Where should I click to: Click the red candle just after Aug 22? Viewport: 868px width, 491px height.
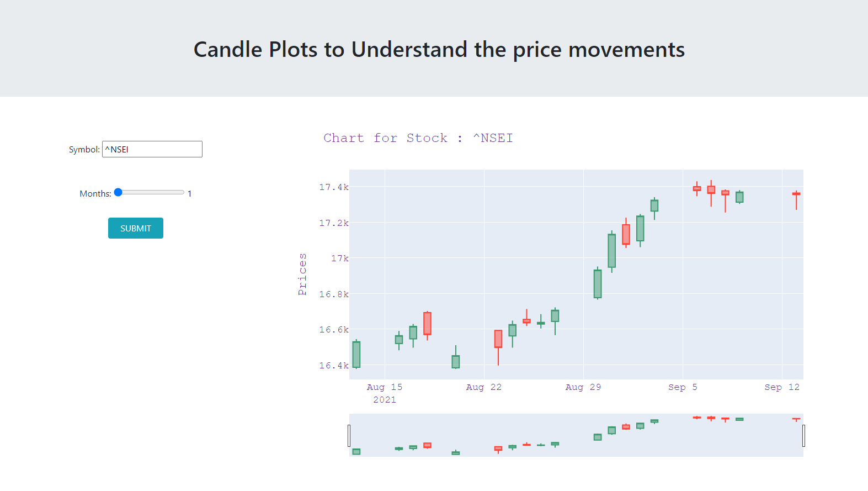pos(498,339)
